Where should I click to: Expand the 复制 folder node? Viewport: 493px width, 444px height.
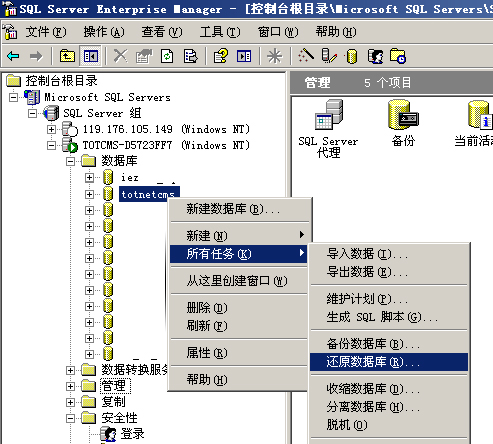[70, 402]
